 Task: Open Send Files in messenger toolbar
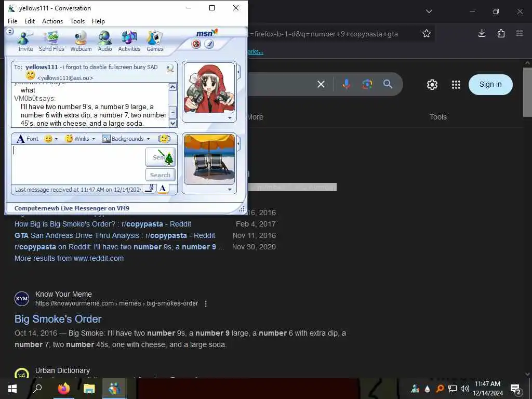click(51, 42)
